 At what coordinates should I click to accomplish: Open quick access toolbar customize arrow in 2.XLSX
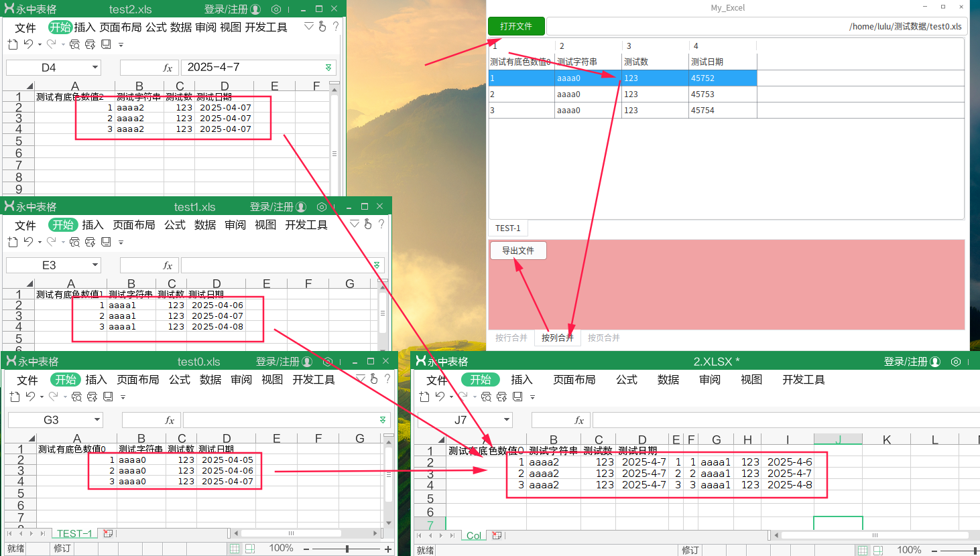point(533,397)
